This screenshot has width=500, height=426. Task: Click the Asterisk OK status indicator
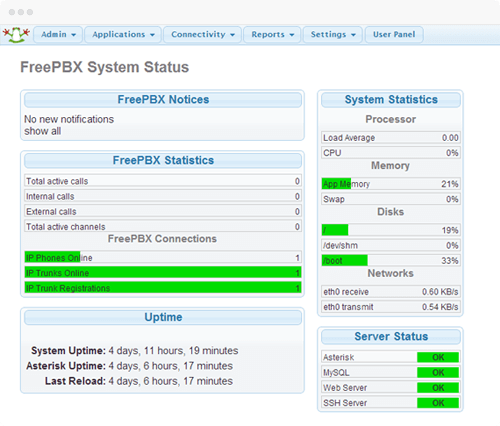click(438, 357)
